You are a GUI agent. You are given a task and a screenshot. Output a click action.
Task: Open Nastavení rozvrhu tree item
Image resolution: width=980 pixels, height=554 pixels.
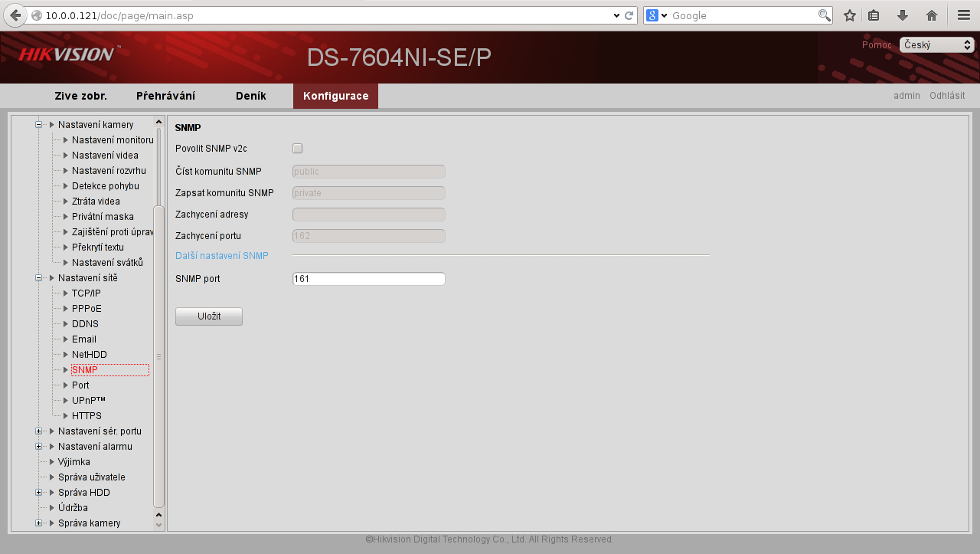[x=109, y=171]
